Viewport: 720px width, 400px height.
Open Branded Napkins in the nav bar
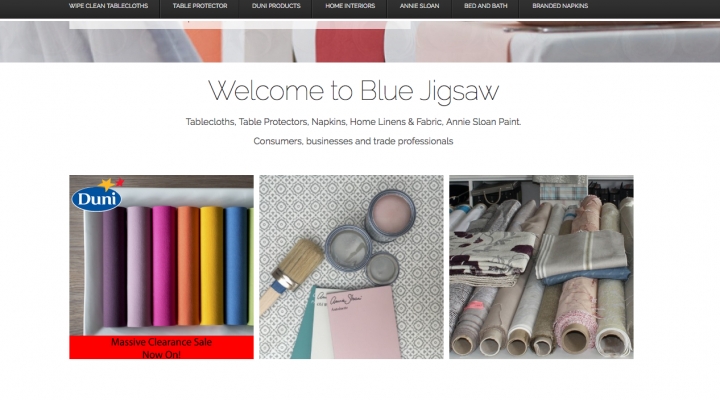click(560, 6)
